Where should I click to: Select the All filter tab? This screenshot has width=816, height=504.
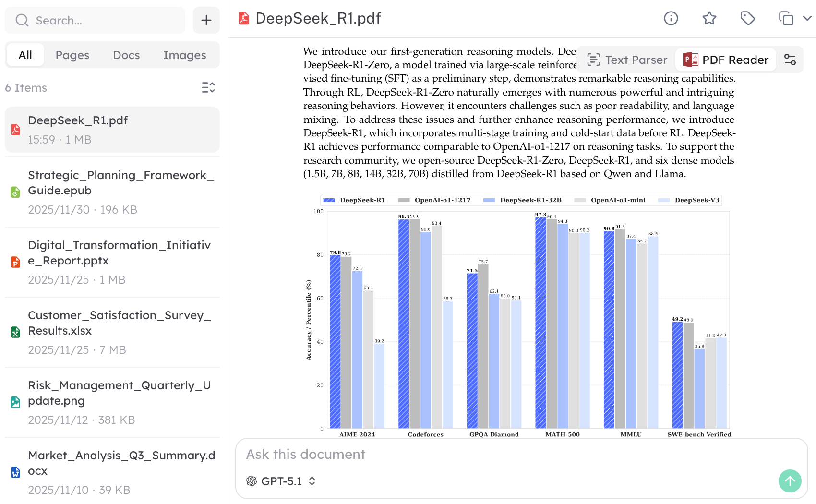pyautogui.click(x=25, y=55)
